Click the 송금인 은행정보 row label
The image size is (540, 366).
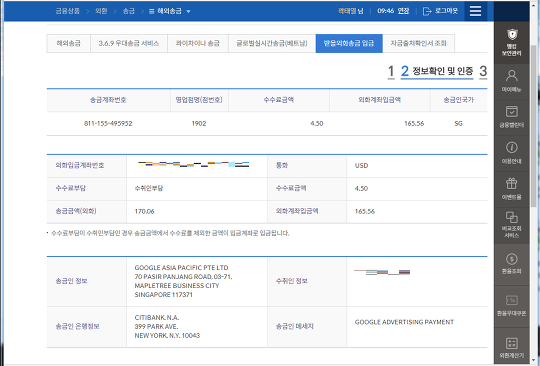pyautogui.click(x=77, y=326)
